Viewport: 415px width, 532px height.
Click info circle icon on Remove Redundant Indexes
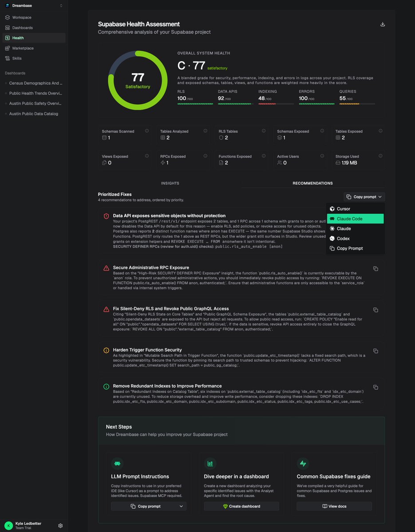click(106, 387)
